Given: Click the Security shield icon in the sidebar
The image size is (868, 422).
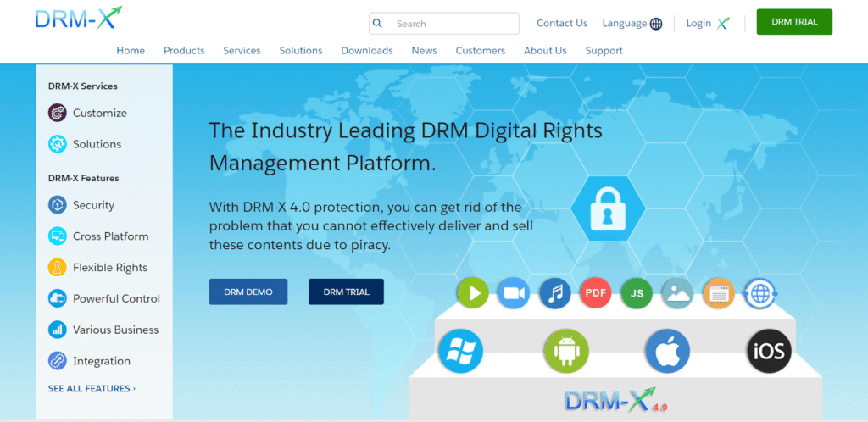Looking at the screenshot, I should [58, 205].
